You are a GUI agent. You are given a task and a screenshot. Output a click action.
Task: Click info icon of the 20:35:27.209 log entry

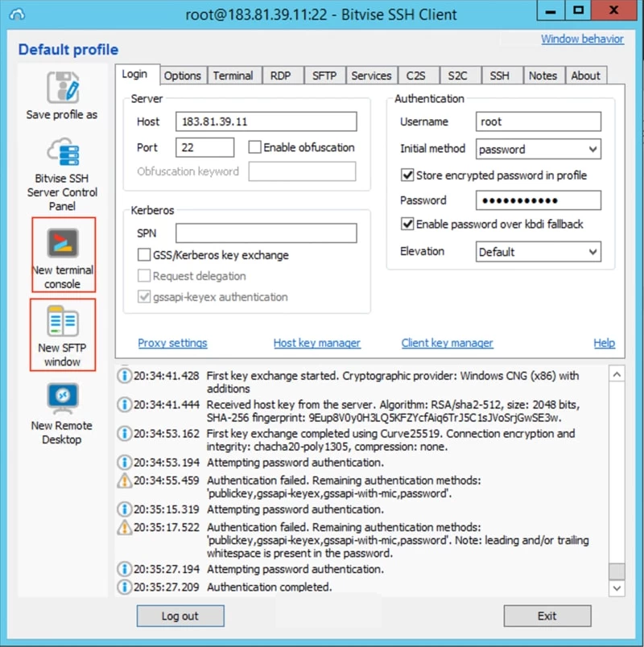point(124,587)
